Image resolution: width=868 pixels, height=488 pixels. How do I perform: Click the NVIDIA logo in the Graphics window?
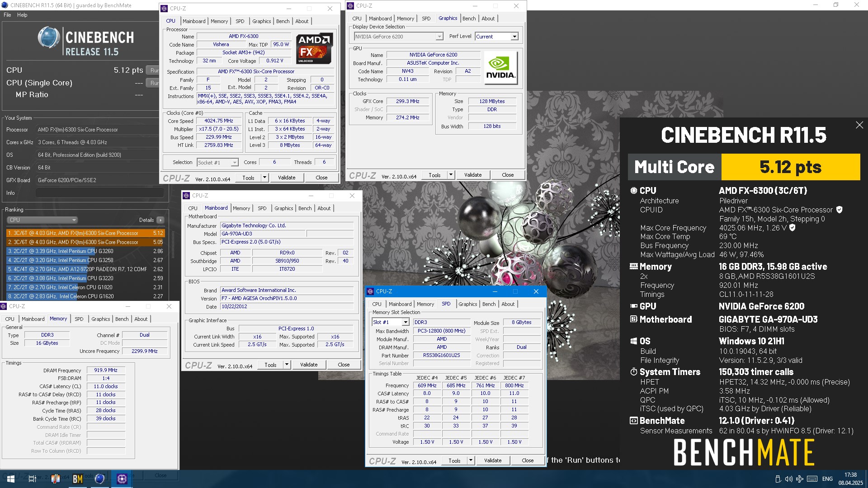(500, 68)
